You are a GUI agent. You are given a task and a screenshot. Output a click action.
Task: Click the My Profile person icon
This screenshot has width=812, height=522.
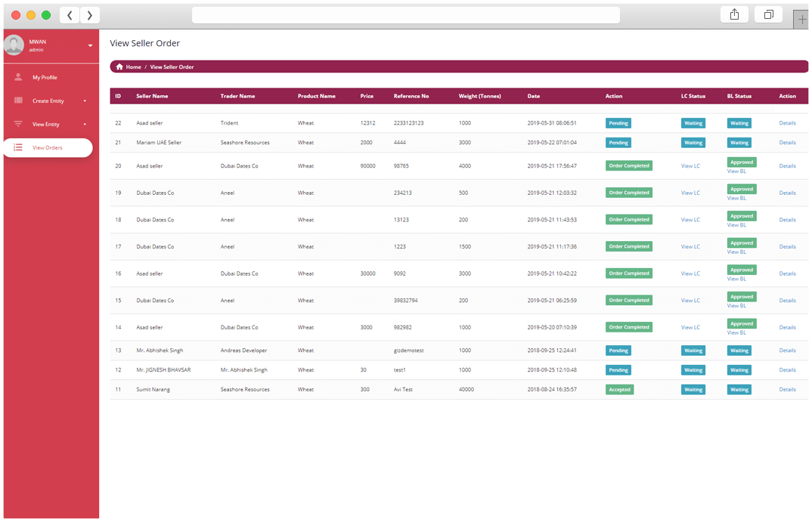[x=18, y=77]
